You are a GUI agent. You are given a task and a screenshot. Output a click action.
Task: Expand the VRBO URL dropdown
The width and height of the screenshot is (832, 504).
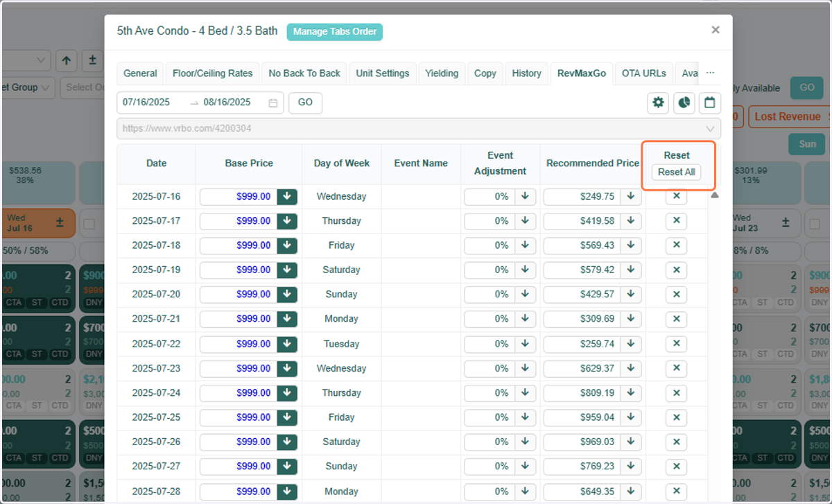[x=710, y=128]
